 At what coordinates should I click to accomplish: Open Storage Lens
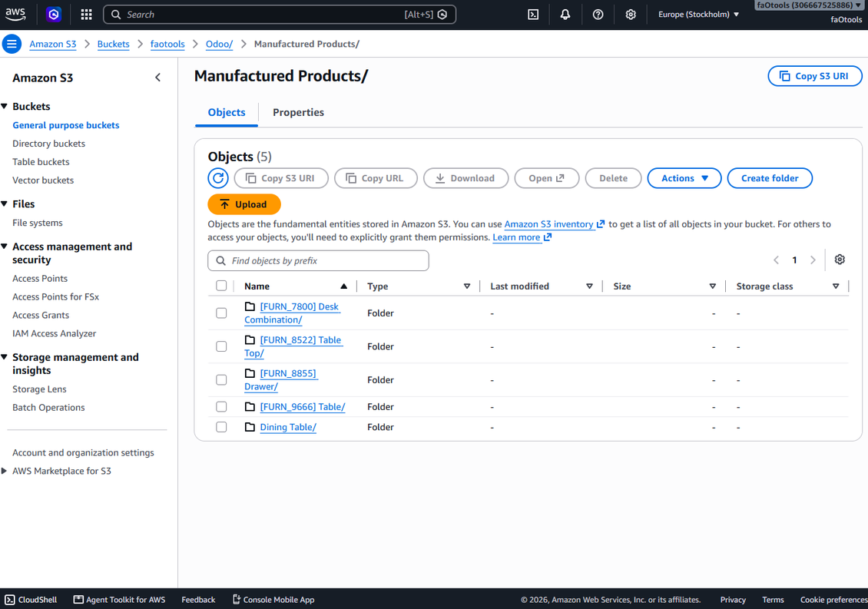(x=39, y=389)
